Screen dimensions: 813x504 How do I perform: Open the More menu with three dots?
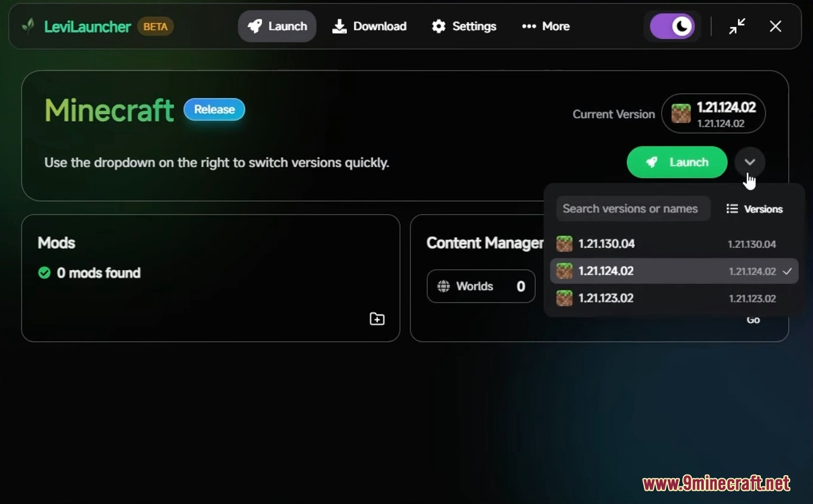point(545,26)
